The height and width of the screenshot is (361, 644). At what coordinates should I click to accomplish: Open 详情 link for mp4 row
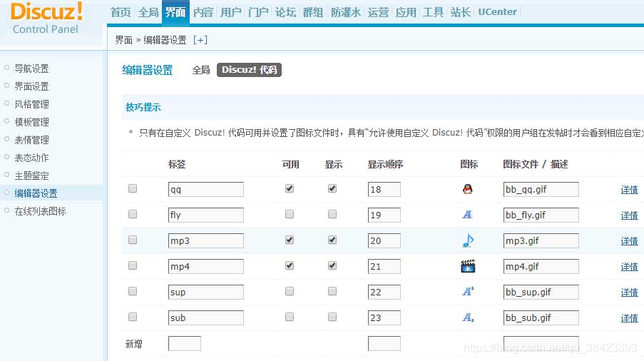[629, 267]
